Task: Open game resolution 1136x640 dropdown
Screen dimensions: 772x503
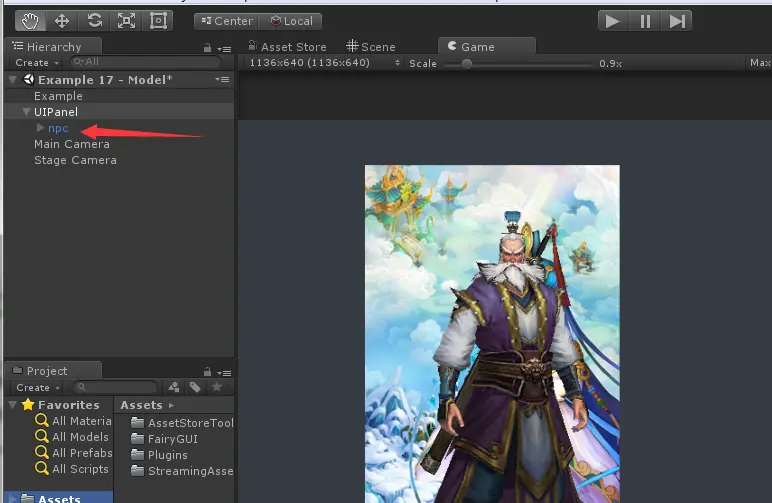Action: pos(324,63)
